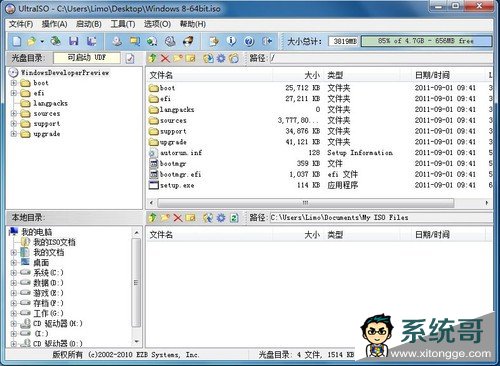500x366 pixels.
Task: Click the disc capacity usage bar
Action: (x=426, y=41)
